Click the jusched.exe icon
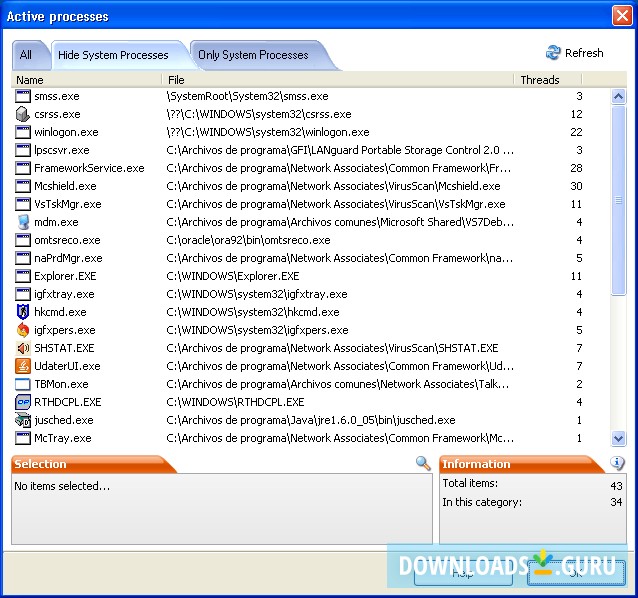The height and width of the screenshot is (598, 638). (x=23, y=420)
